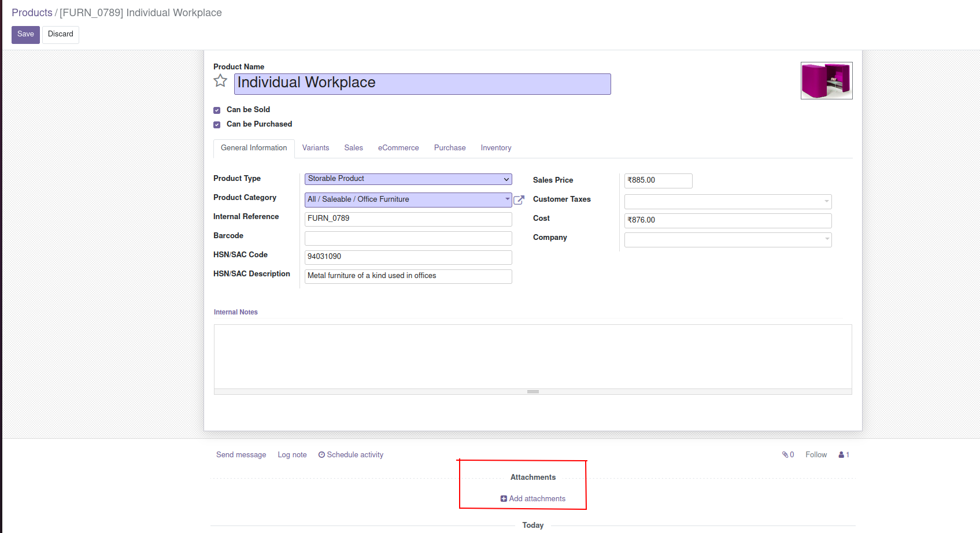Open the Inventory tab
Screen dimensions: 980x533
click(495, 148)
